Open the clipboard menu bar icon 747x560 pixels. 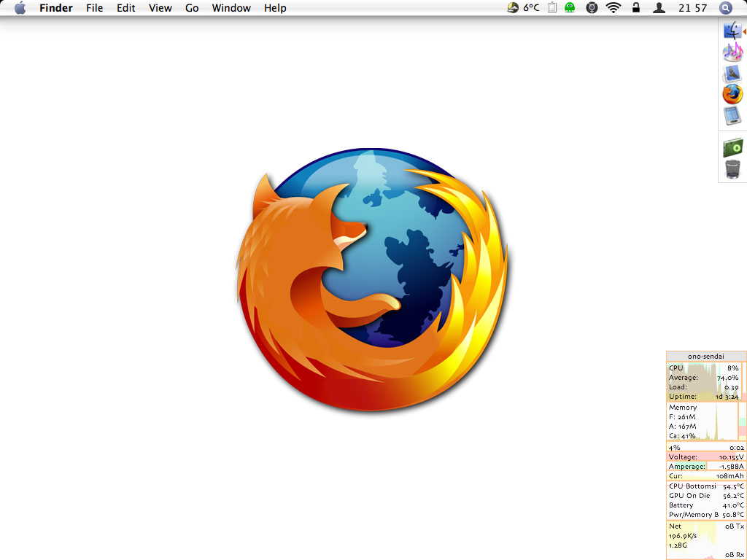coord(552,7)
